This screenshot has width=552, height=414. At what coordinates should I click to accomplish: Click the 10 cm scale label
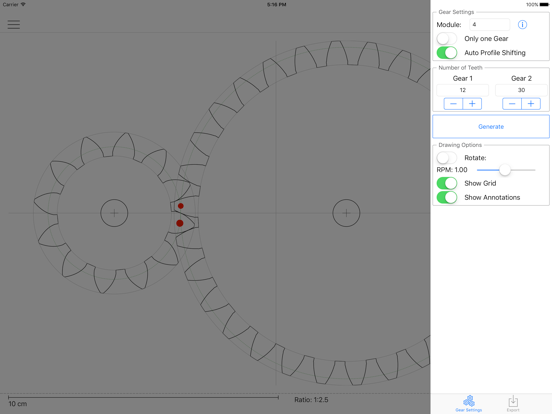click(18, 404)
